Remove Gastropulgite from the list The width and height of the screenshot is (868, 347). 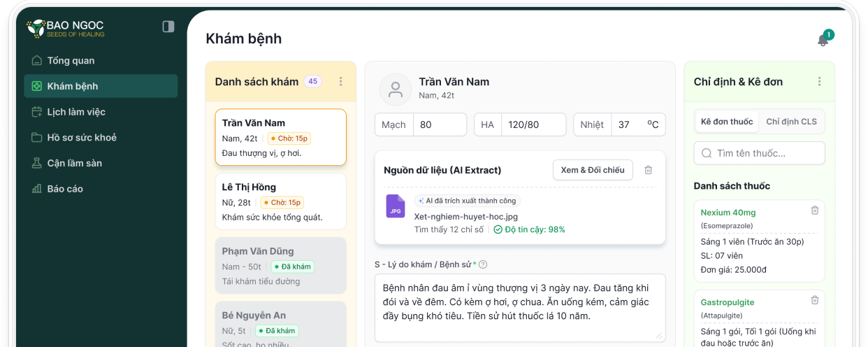(x=814, y=300)
